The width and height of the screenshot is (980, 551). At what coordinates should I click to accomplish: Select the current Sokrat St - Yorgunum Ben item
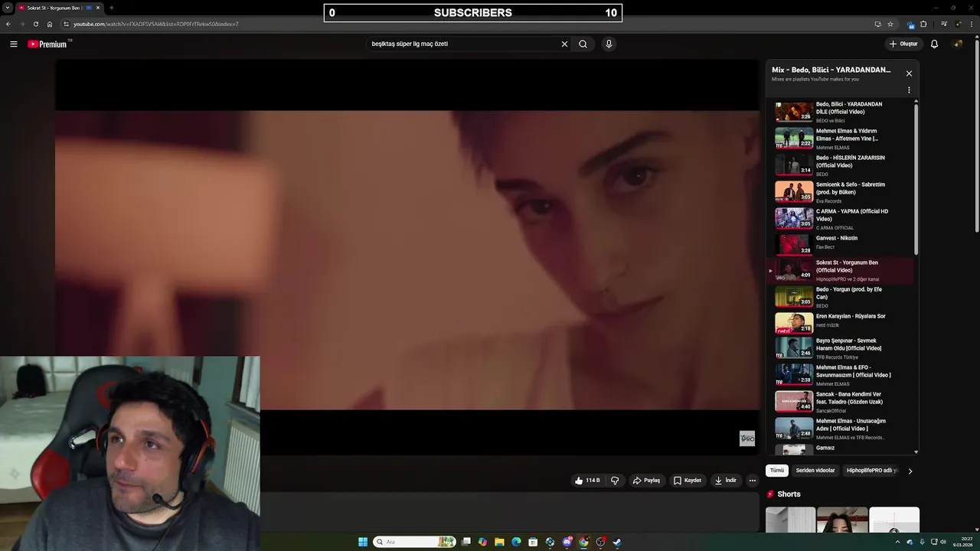(x=841, y=270)
